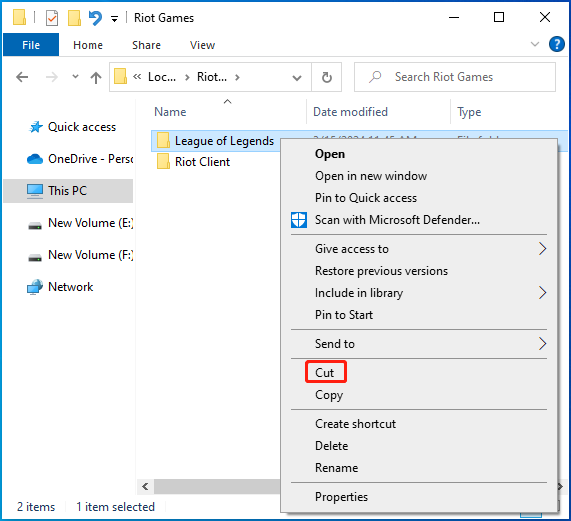The image size is (571, 521).
Task: Click the horizontal scrollbar left arrow
Action: (145, 486)
